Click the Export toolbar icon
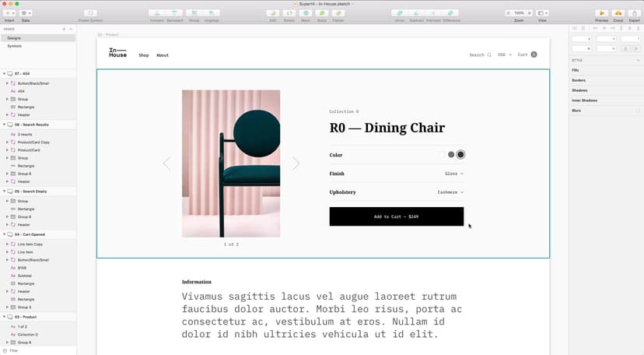This screenshot has height=355, width=644. (635, 13)
